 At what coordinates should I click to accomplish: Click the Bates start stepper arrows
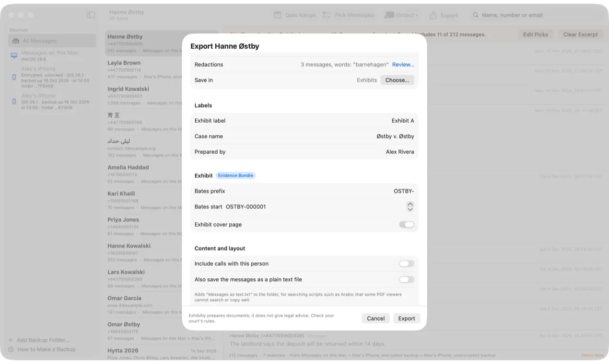click(410, 207)
